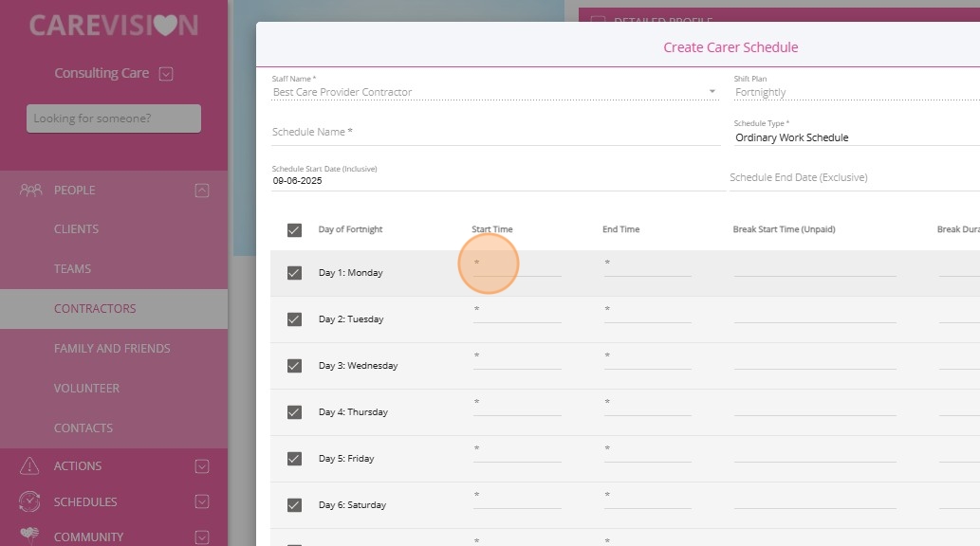This screenshot has width=980, height=546.
Task: Open Clients in the sidebar
Action: click(x=76, y=229)
